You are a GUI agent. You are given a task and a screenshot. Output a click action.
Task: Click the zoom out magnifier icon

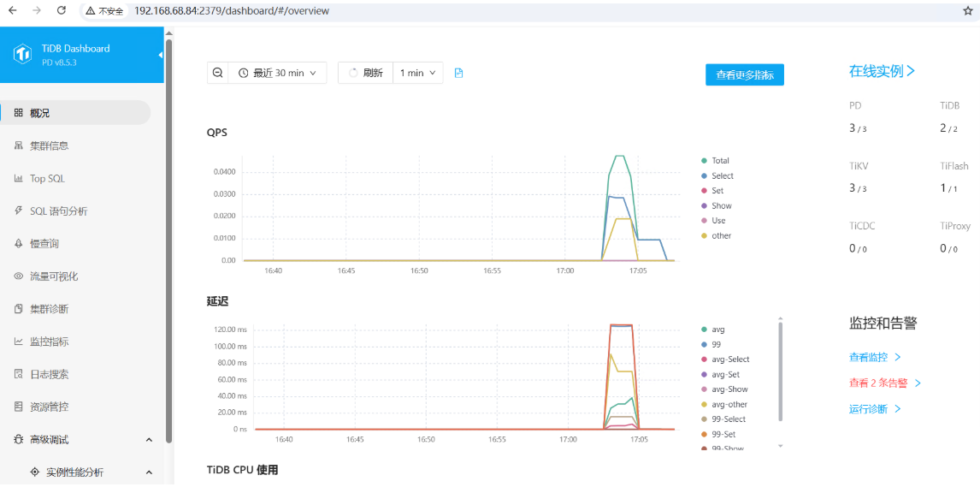(x=218, y=73)
